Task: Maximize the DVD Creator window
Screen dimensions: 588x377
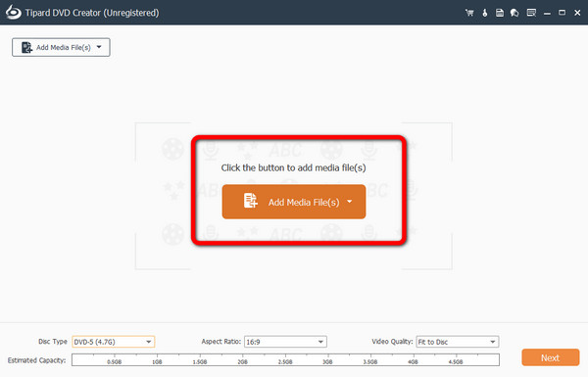Action: tap(562, 13)
